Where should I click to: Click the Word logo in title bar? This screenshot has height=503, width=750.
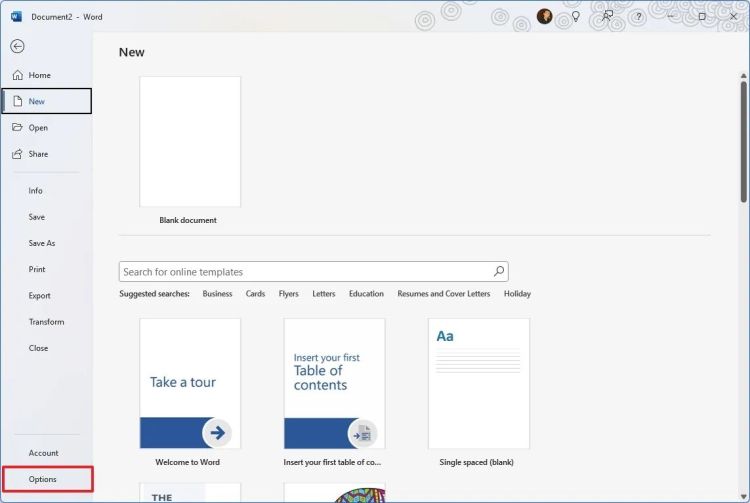point(16,16)
